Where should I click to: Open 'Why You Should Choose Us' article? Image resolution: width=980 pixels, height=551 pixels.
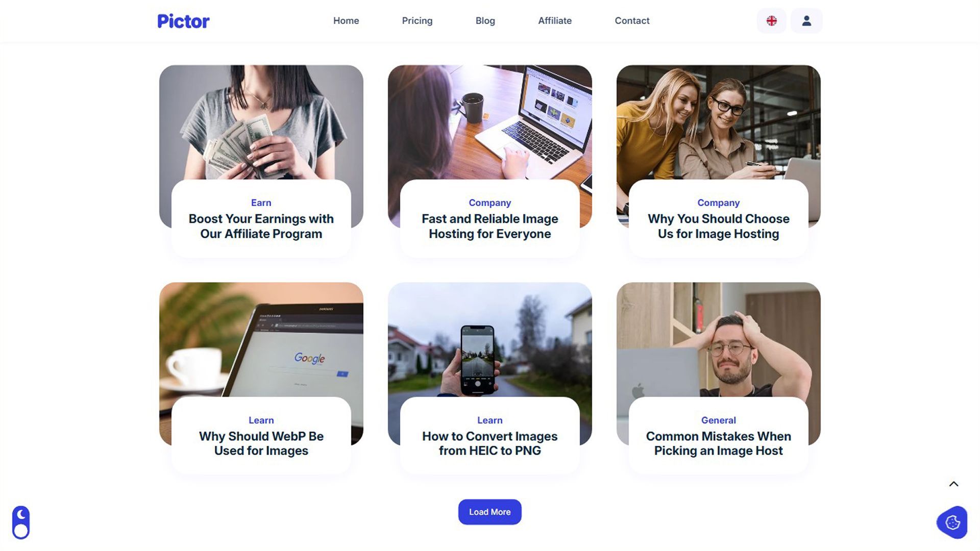(x=718, y=226)
